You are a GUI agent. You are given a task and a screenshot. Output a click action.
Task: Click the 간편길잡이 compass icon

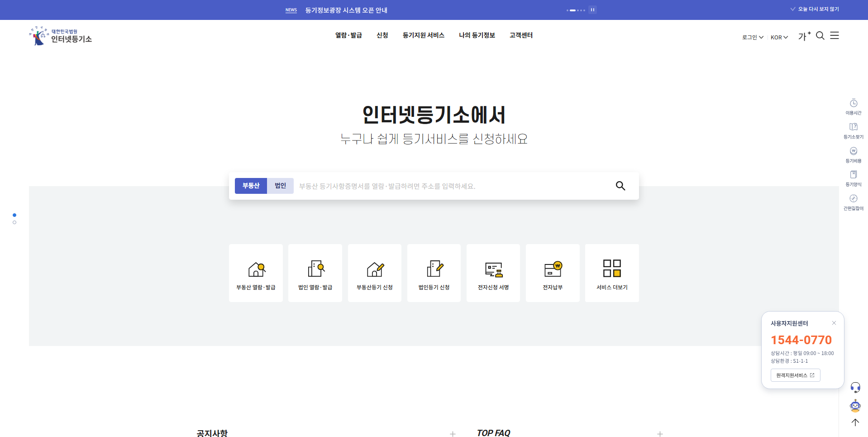coord(853,199)
